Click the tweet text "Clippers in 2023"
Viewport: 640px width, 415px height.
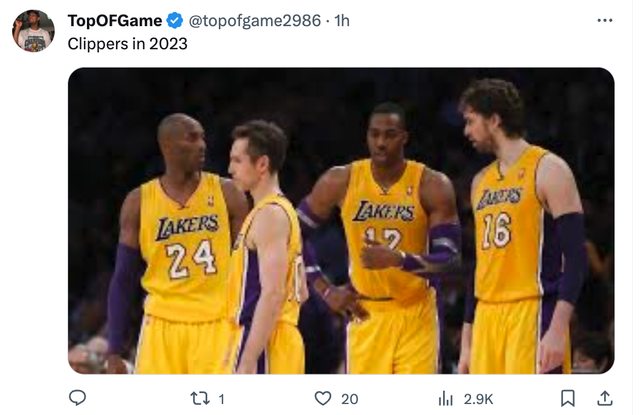point(127,44)
